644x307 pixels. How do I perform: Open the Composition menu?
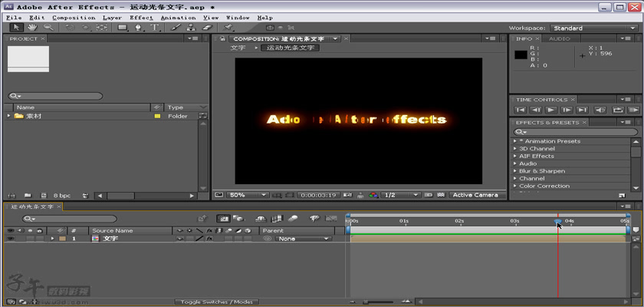74,18
